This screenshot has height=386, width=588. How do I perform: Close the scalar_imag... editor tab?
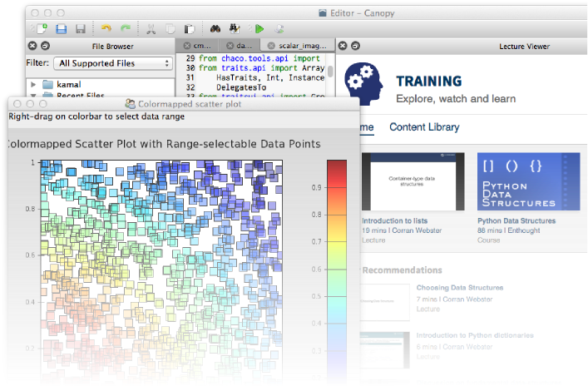click(271, 46)
